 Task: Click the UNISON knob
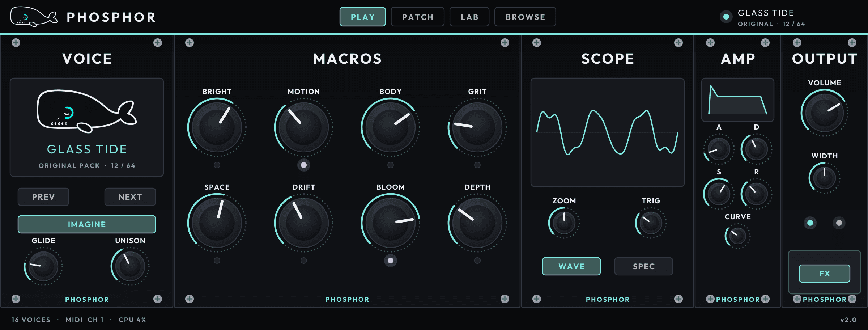pos(130,266)
